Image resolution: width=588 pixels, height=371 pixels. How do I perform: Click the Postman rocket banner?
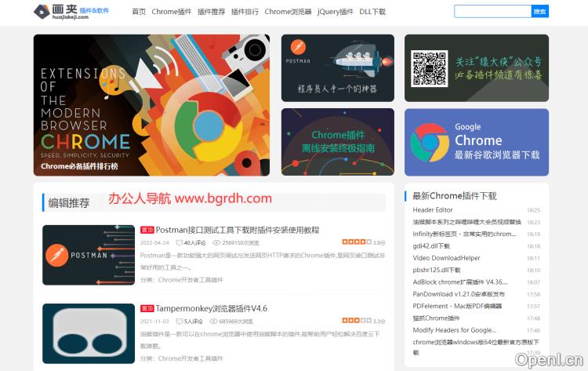click(x=338, y=67)
